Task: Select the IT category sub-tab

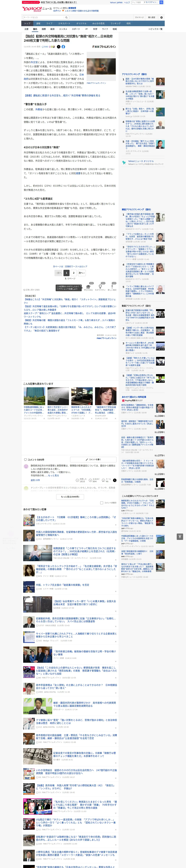Action: coord(86,29)
